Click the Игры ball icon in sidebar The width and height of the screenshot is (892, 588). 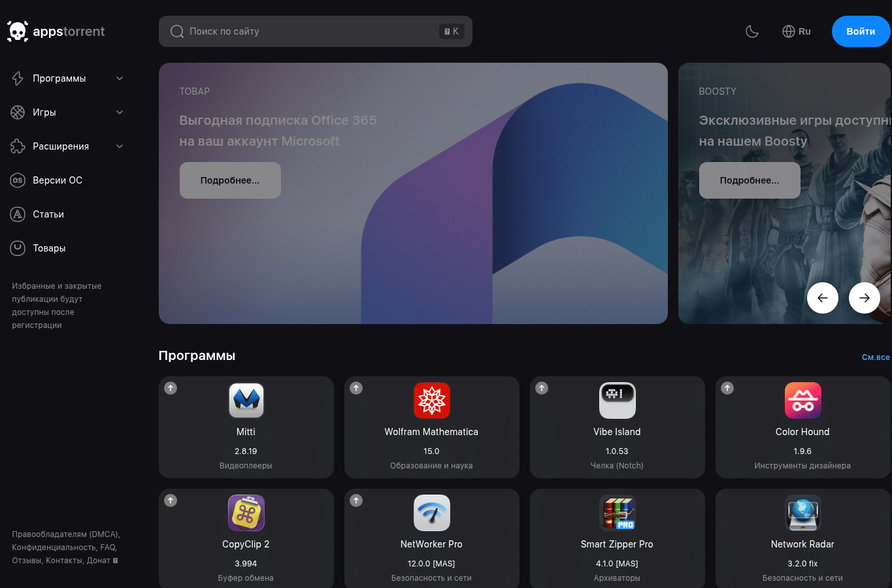(x=18, y=112)
